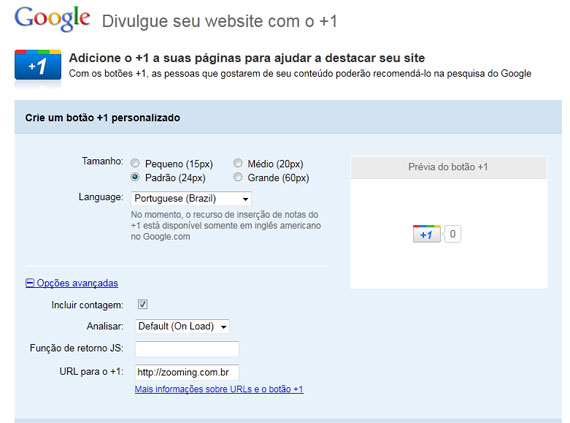Viewport: 570px width, 423px height.
Task: Click the Crie um botão +1 personalizado heading
Action: point(103,118)
